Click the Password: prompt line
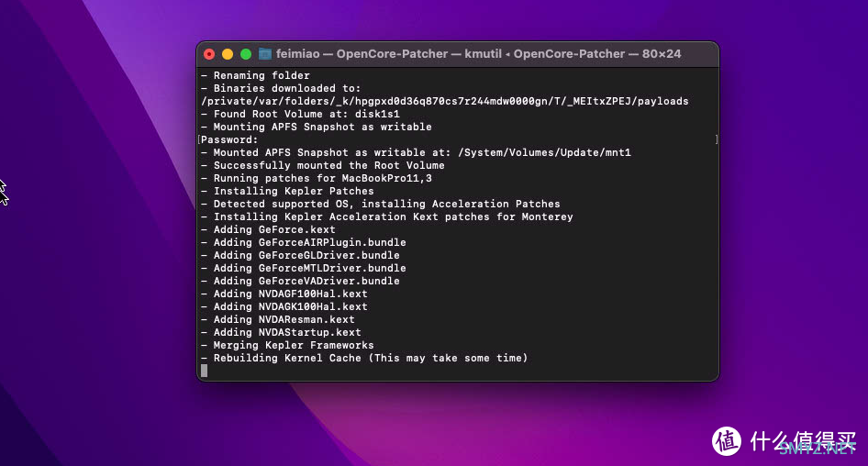 [230, 139]
